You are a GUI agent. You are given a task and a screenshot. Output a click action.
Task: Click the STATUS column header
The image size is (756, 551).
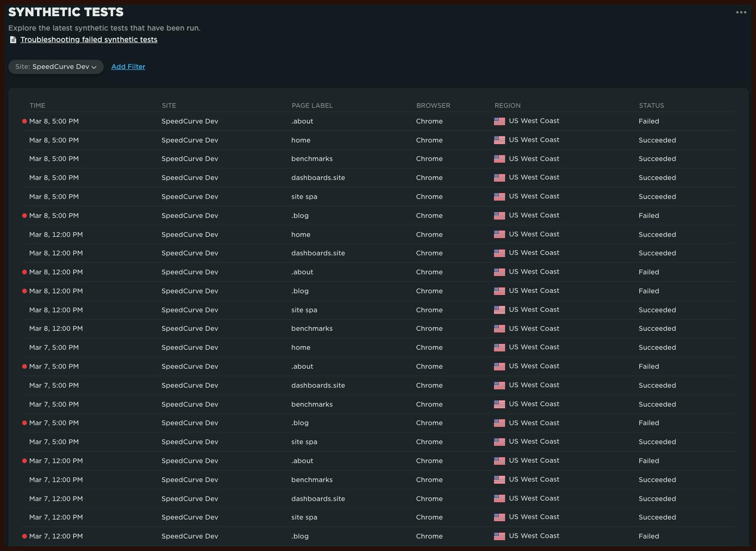[x=651, y=105]
